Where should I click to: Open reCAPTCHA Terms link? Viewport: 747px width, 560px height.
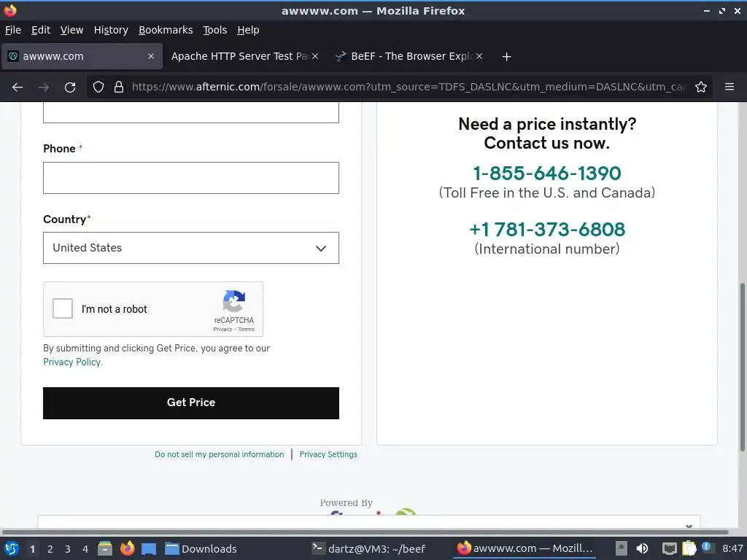(247, 329)
